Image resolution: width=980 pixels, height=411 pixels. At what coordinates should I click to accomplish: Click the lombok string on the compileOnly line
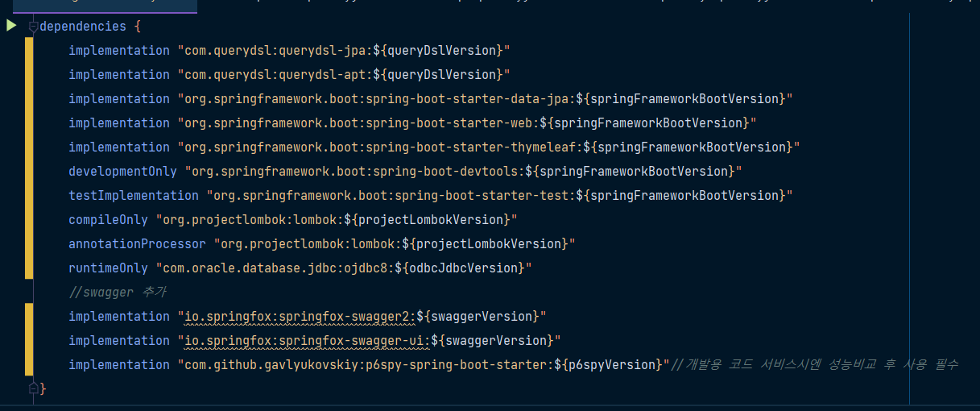(x=337, y=220)
